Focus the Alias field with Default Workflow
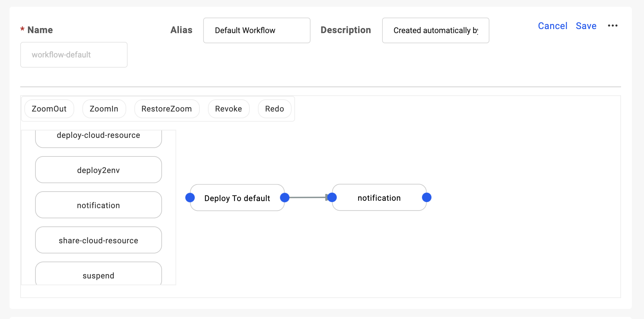 coord(257,30)
